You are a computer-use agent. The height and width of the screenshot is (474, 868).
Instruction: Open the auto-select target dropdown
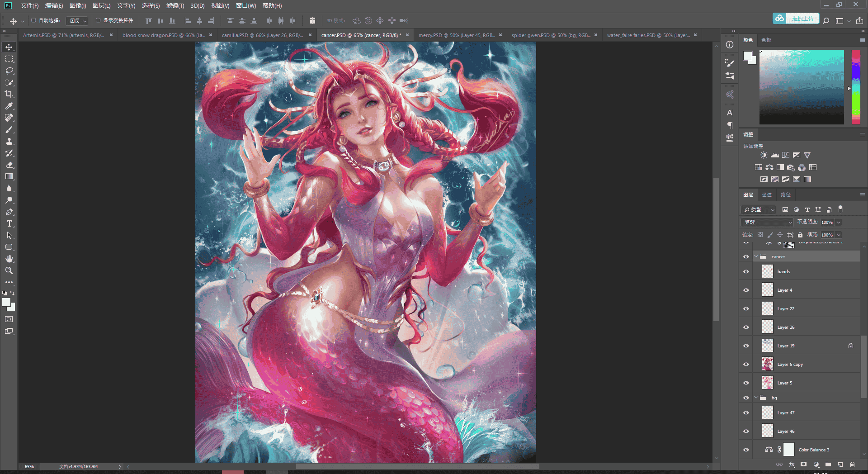77,21
